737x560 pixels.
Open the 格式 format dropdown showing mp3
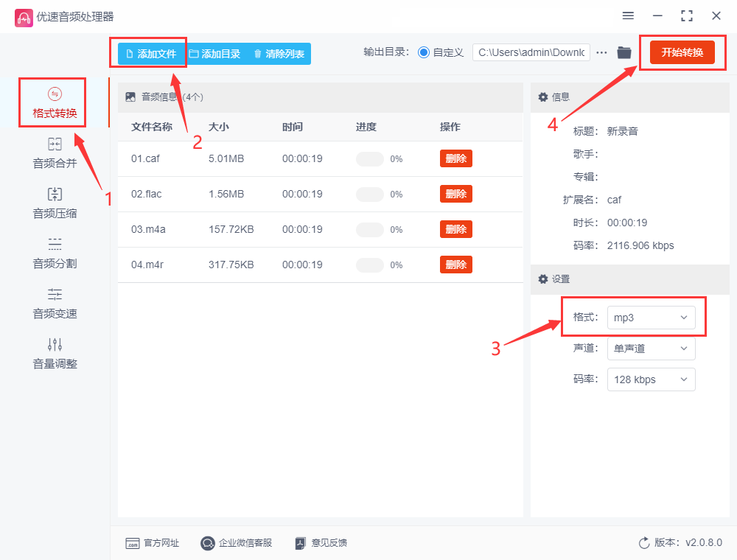pyautogui.click(x=651, y=318)
